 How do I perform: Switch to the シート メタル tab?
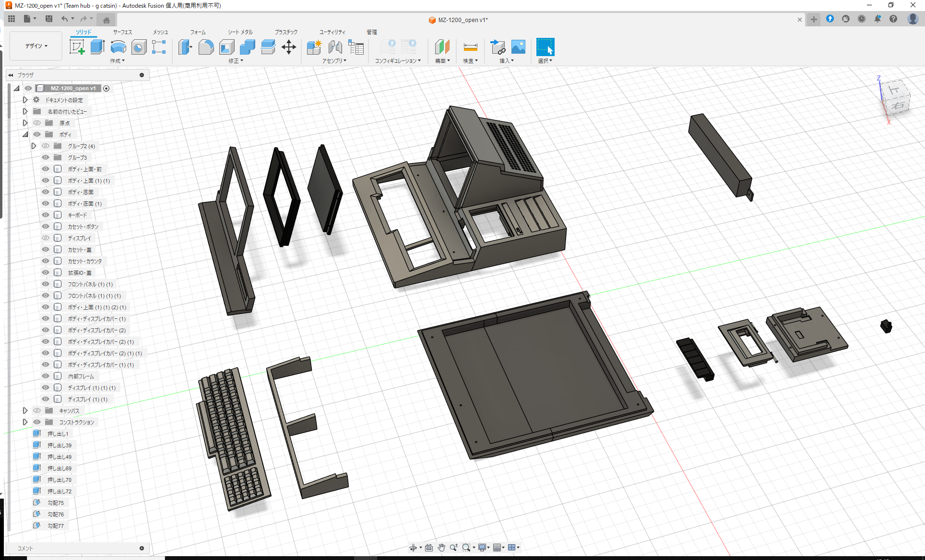point(239,32)
